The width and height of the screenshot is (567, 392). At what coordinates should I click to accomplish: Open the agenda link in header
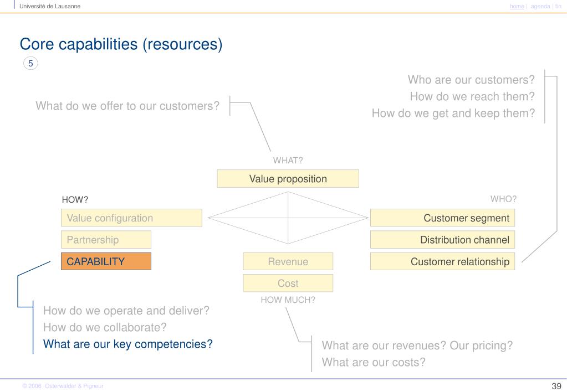pos(540,6)
